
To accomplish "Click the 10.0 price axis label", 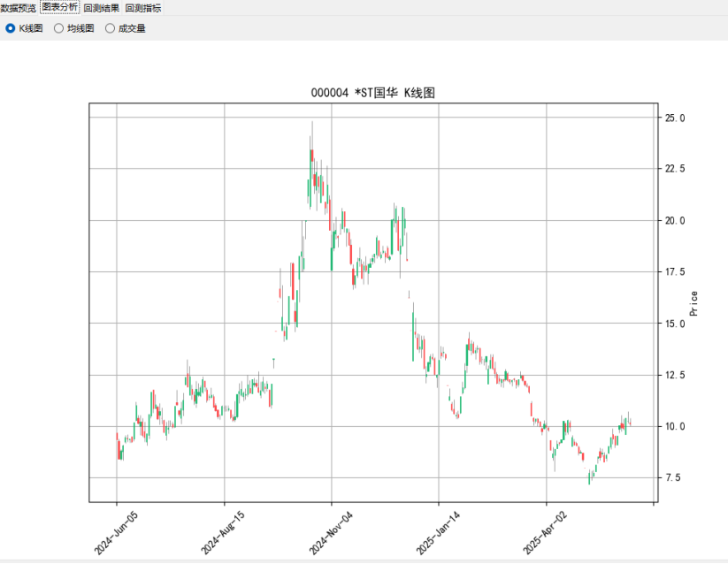I will tap(675, 426).
